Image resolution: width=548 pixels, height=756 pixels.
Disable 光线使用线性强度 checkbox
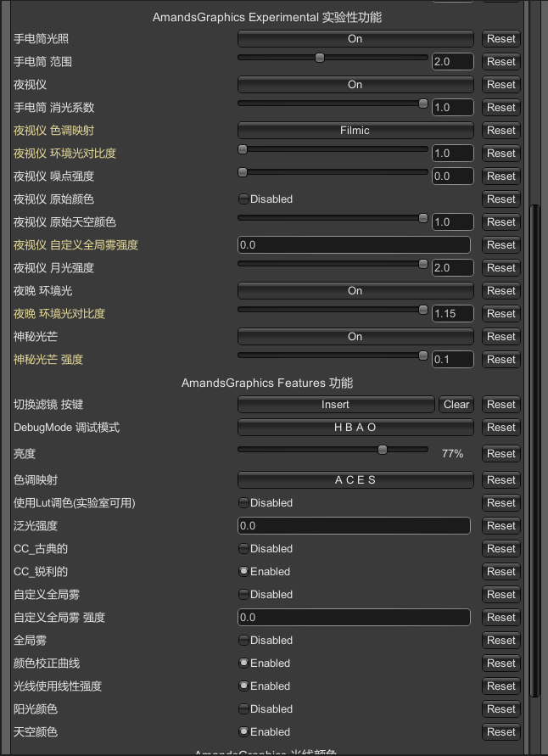click(243, 686)
